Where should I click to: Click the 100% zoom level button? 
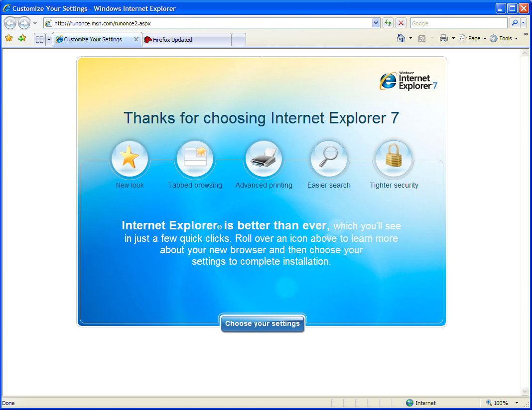(498, 403)
